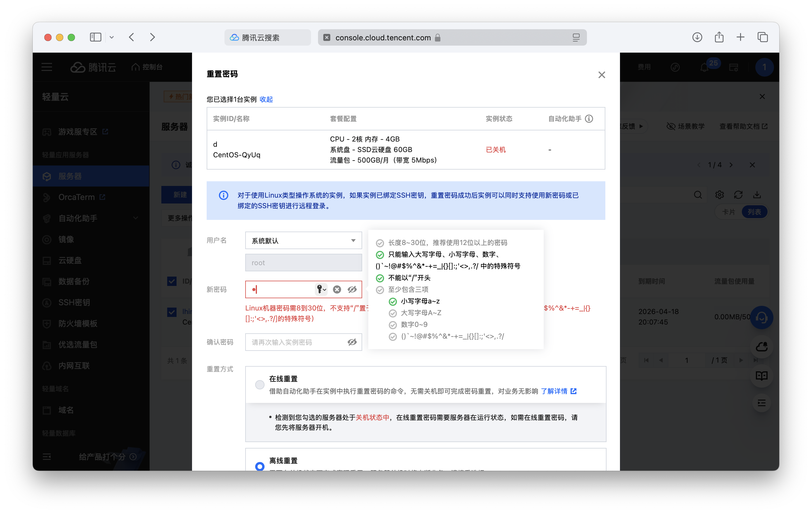Toggle Safari sidebar icon
Screen dimensions: 812x514
[95, 37]
